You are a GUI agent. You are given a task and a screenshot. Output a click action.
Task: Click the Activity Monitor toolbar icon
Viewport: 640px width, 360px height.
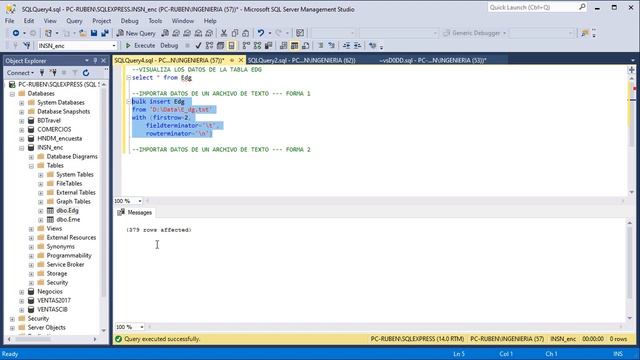[300, 33]
